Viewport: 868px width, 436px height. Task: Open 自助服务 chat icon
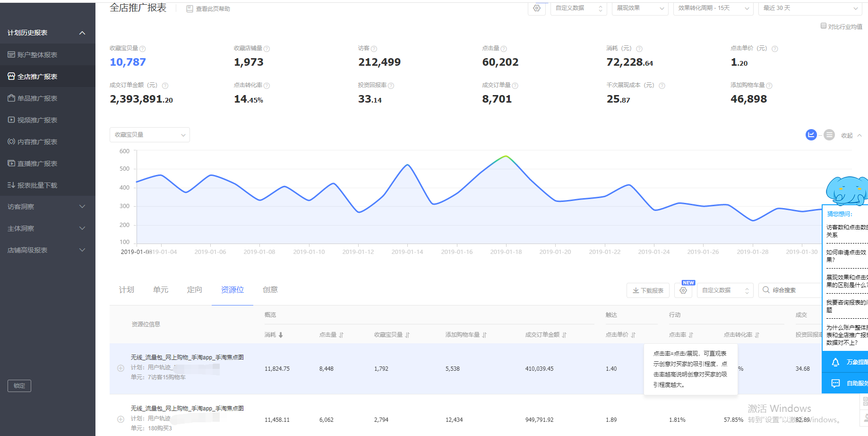point(835,383)
